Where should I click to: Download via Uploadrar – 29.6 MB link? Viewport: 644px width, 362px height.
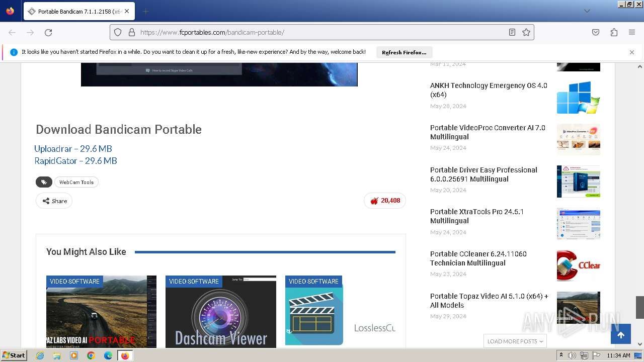(73, 149)
